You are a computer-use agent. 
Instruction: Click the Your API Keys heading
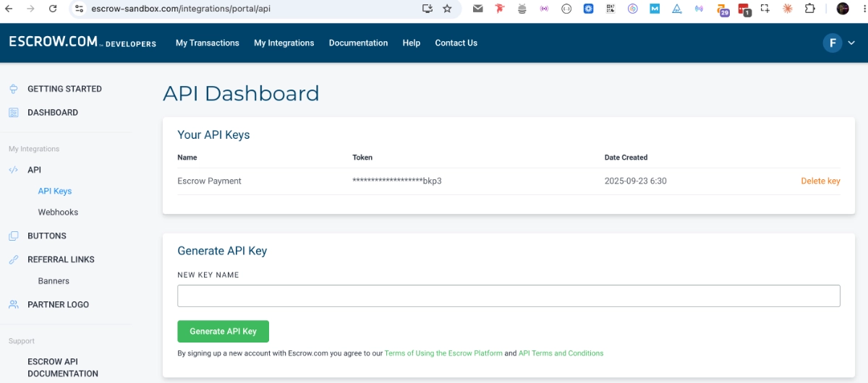214,135
